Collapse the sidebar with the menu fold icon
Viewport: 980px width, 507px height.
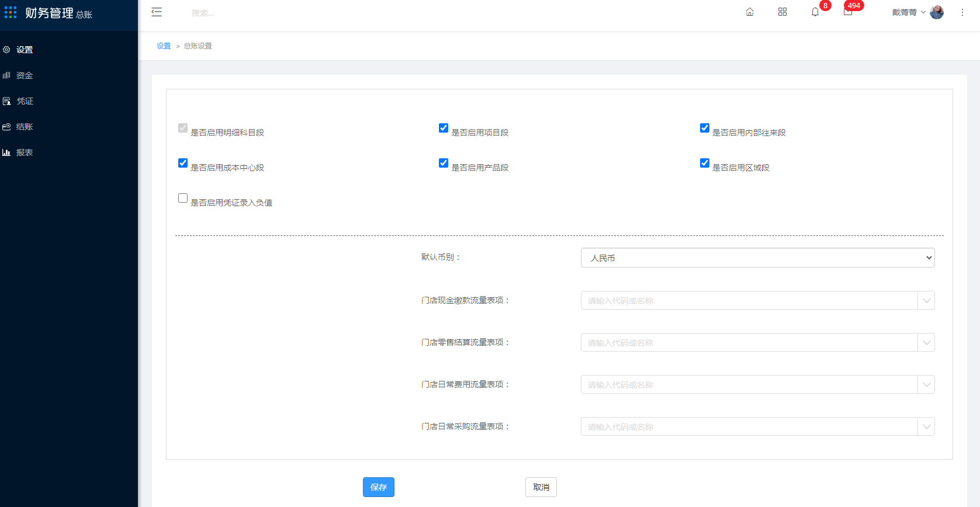point(157,12)
